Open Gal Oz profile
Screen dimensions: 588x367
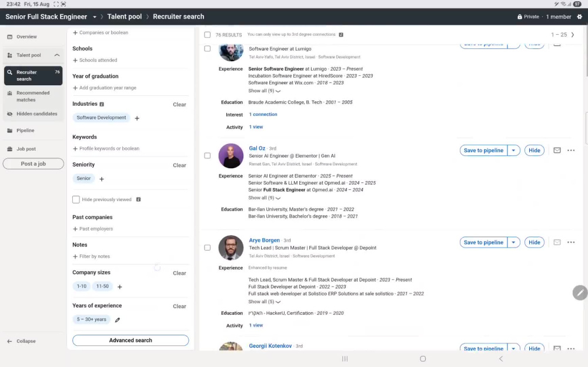(x=257, y=148)
